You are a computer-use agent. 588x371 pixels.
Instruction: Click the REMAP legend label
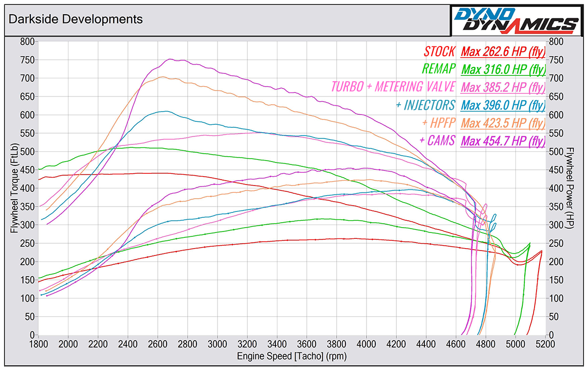pyautogui.click(x=438, y=69)
